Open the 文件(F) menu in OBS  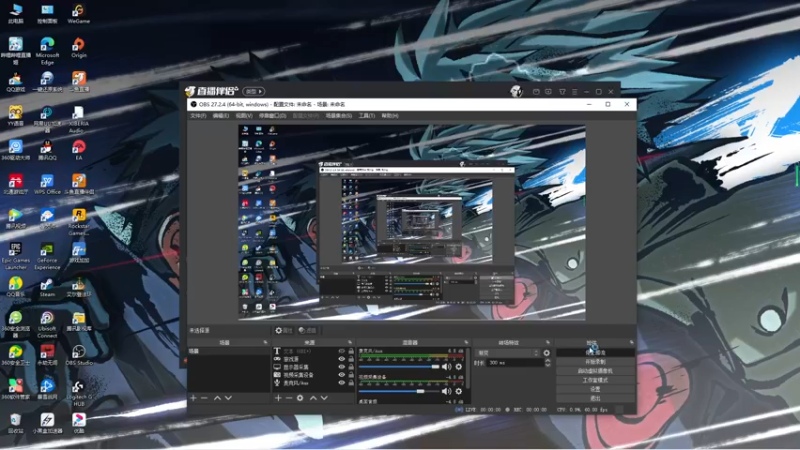[x=198, y=116]
